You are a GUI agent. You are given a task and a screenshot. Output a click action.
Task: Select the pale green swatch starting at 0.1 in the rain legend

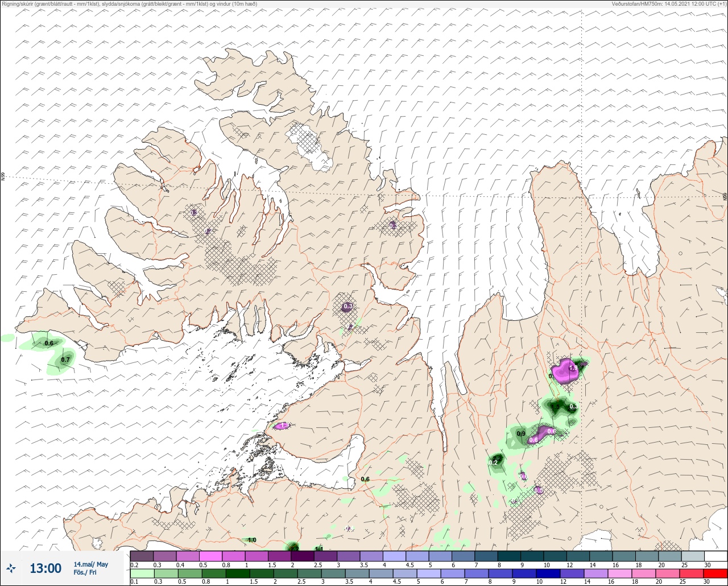(142, 573)
